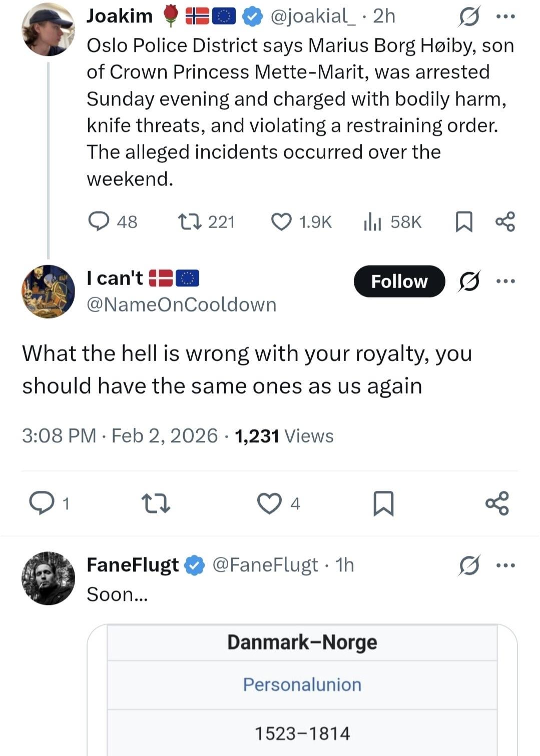The height and width of the screenshot is (756, 540).
Task: Bookmark Joakim's post
Action: click(x=464, y=222)
